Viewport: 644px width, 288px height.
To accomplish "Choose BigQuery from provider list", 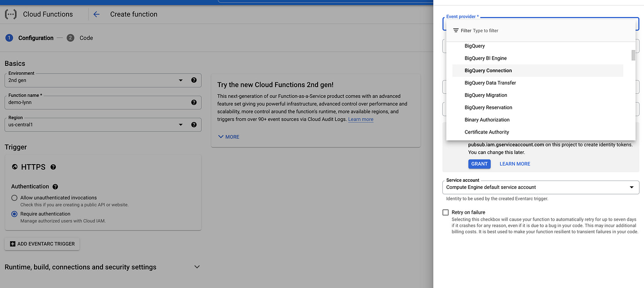I will click(x=537, y=46).
